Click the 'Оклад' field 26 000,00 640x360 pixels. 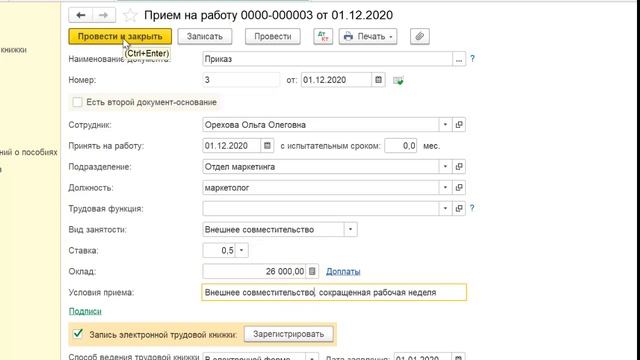pos(254,271)
